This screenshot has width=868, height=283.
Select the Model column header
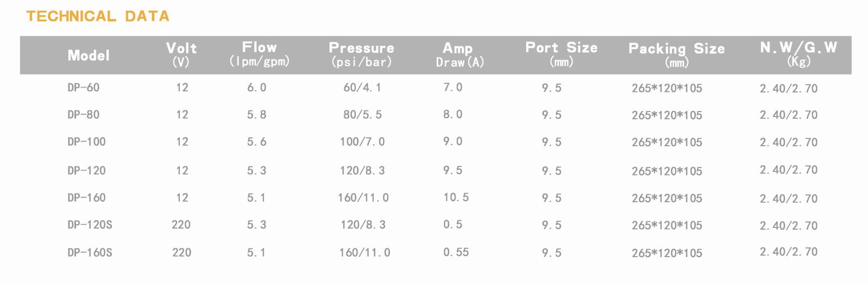pyautogui.click(x=89, y=55)
